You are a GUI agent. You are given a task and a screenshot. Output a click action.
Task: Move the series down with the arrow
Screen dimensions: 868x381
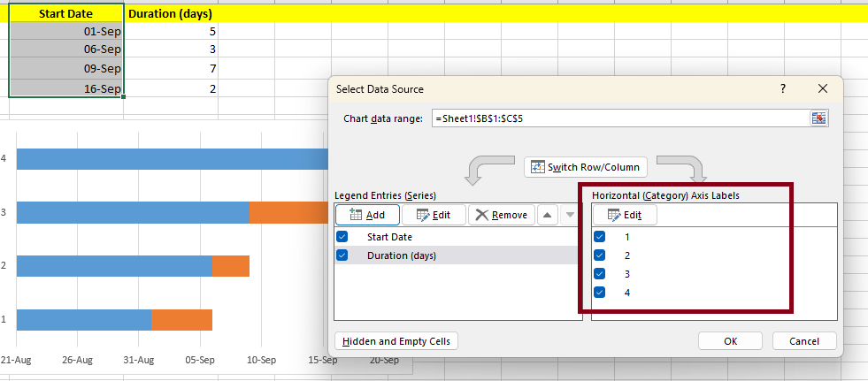[570, 215]
